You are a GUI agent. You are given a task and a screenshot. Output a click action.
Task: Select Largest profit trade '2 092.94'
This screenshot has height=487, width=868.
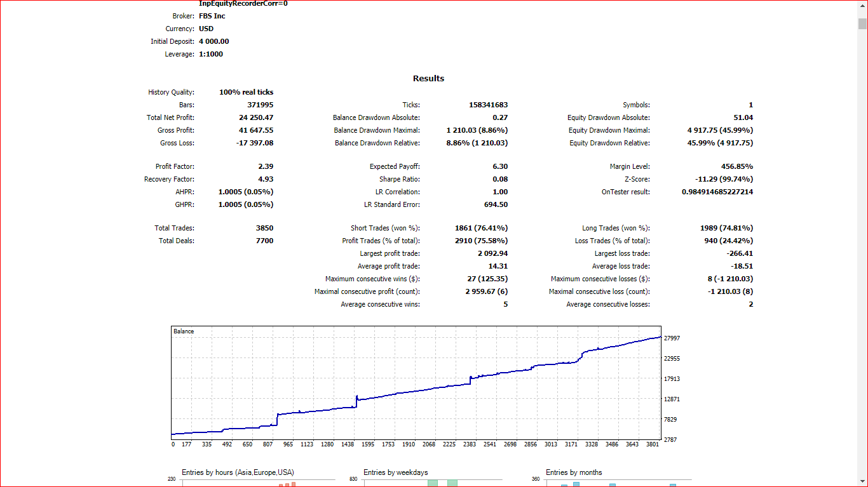click(x=492, y=253)
